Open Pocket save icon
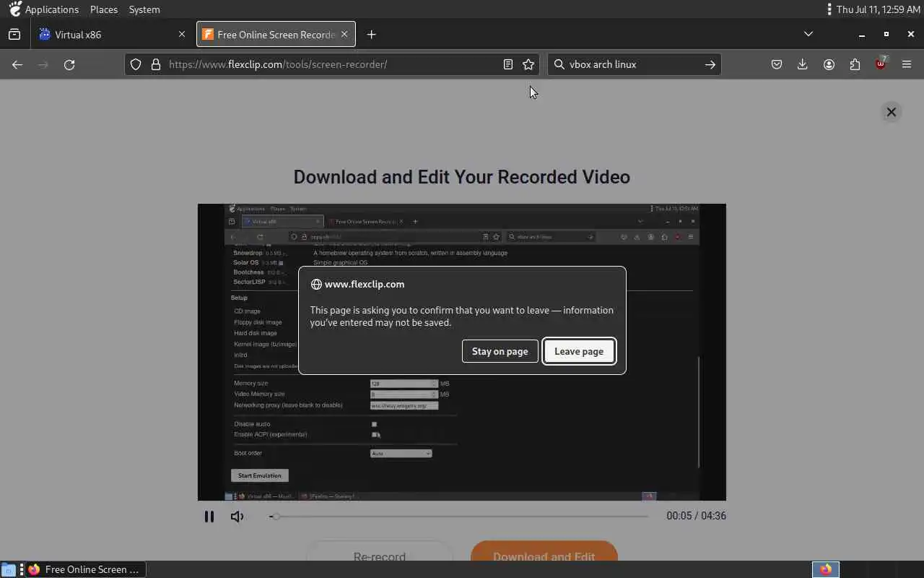The width and height of the screenshot is (924, 578). [777, 64]
